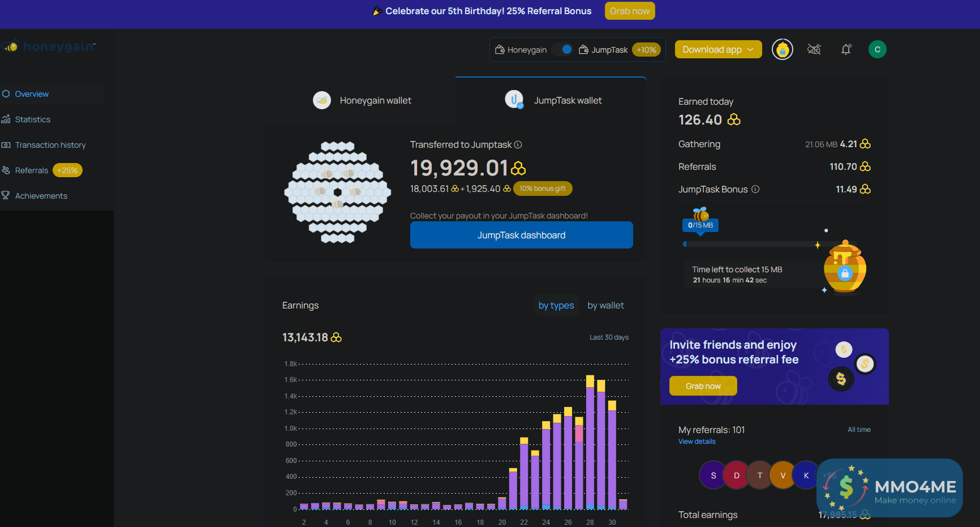Click referral avatar S
Image resolution: width=980 pixels, height=527 pixels.
[713, 475]
